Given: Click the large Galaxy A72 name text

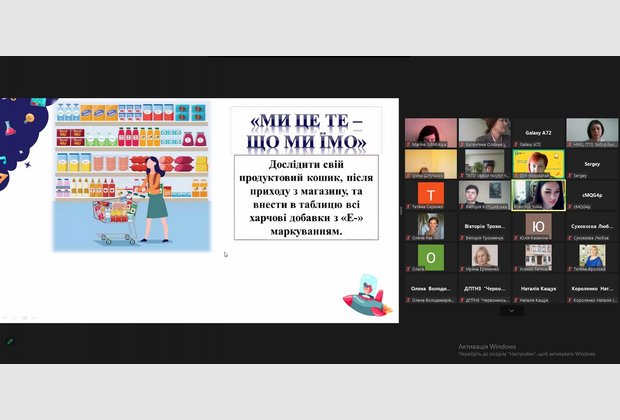Looking at the screenshot, I should [x=538, y=133].
